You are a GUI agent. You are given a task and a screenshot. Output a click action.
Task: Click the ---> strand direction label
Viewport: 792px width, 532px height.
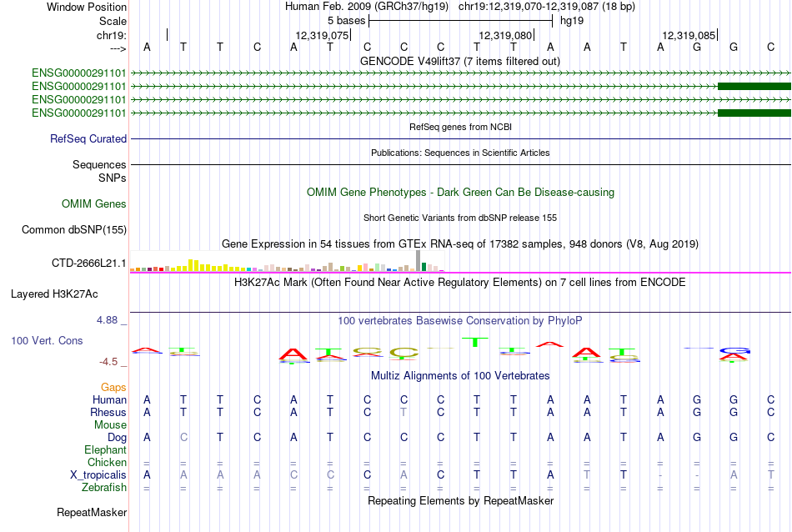click(118, 48)
